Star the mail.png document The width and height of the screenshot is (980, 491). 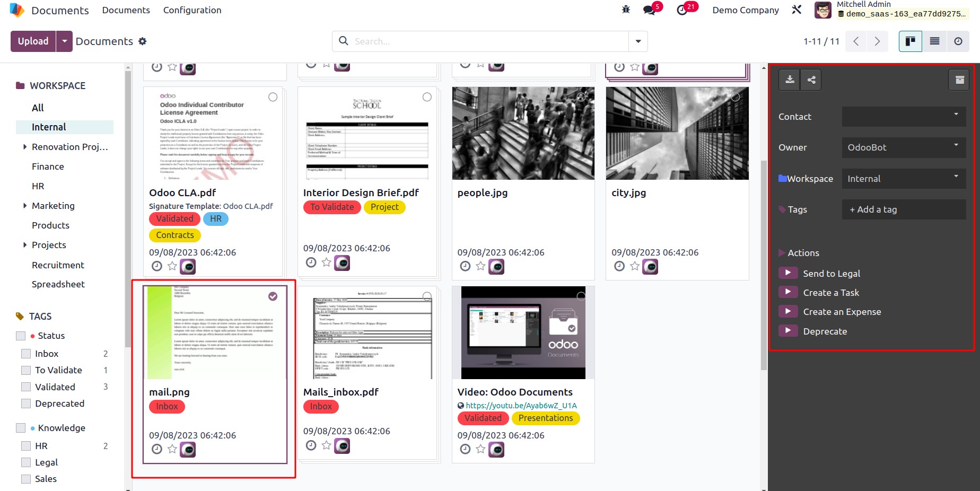tap(172, 449)
